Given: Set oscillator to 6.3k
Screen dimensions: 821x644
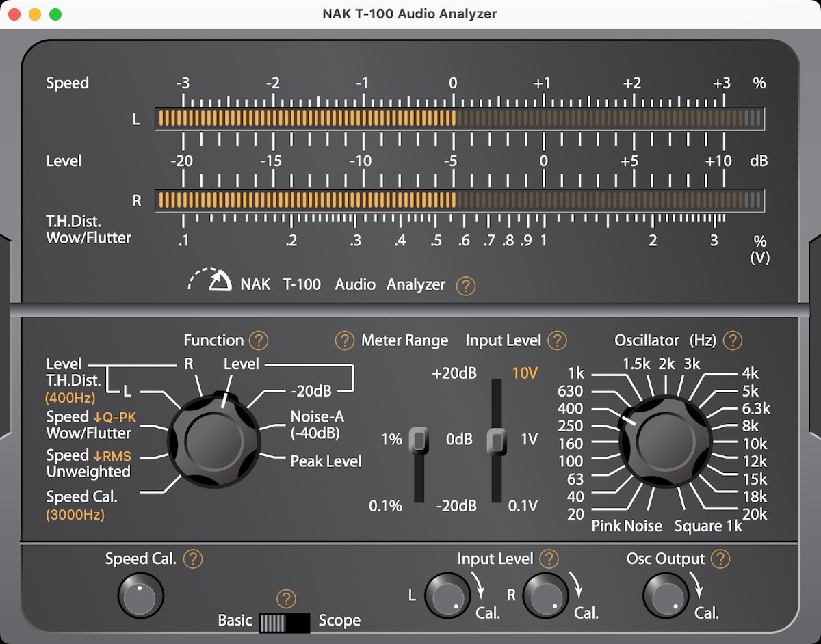Looking at the screenshot, I should 757,409.
